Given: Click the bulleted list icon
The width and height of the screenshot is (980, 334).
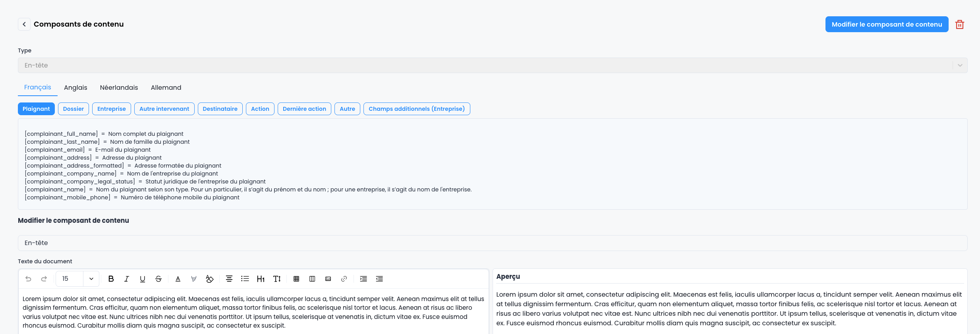Looking at the screenshot, I should click(x=245, y=279).
